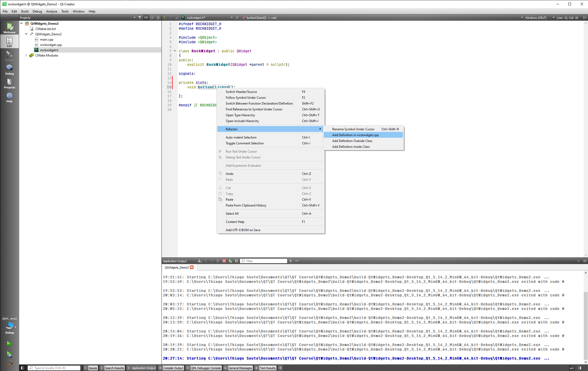
Task: Collapse the QtWidgets_Demo2 root project node
Action: pyautogui.click(x=22, y=23)
